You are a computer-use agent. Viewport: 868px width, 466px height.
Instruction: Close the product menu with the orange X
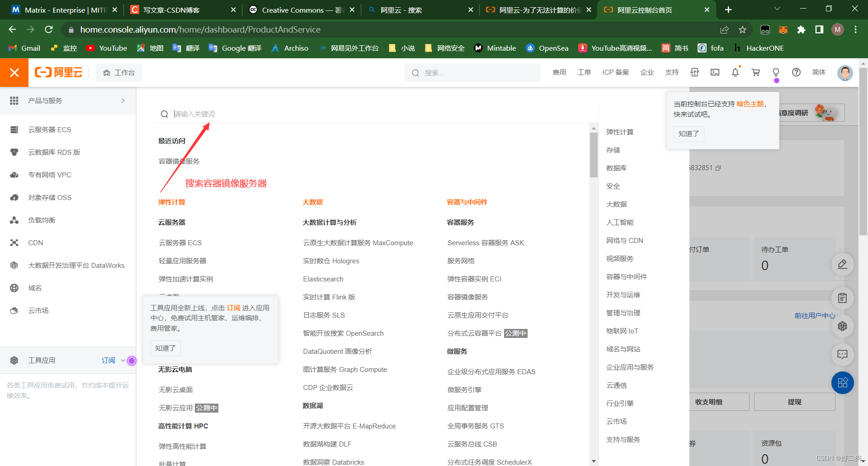(14, 72)
